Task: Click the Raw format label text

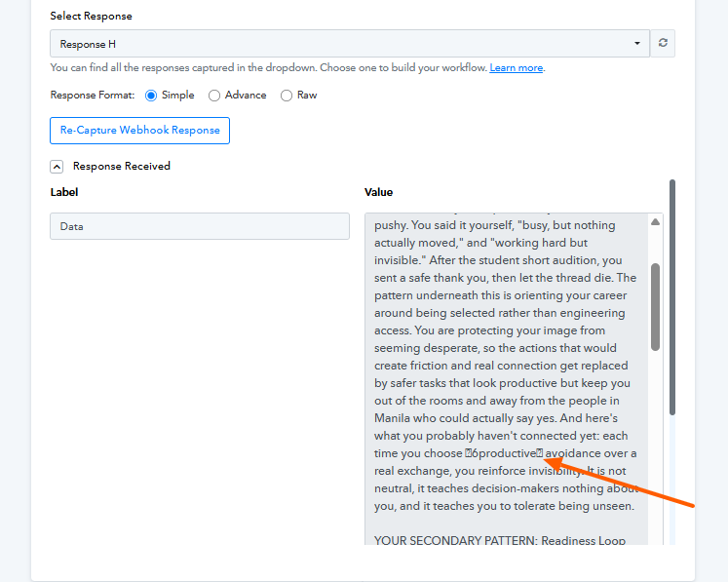Action: coord(307,96)
